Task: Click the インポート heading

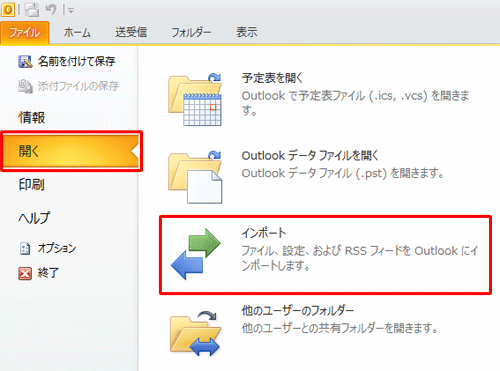Action: (x=264, y=233)
